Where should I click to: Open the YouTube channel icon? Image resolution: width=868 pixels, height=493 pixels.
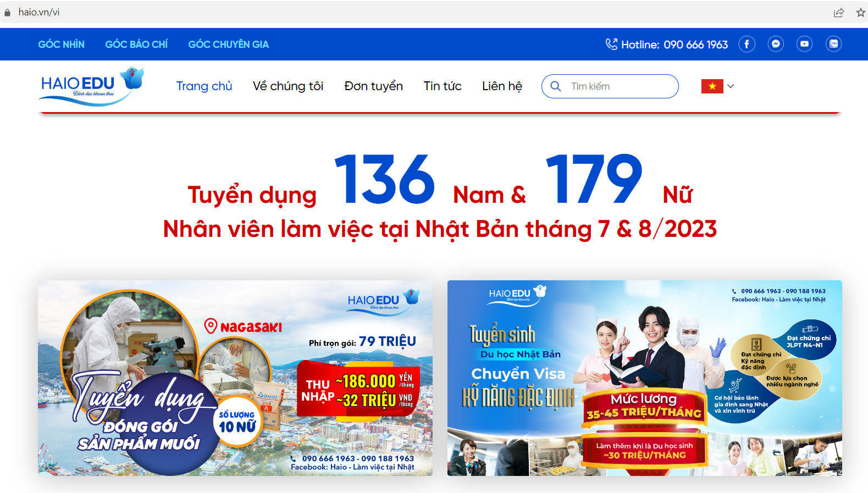pyautogui.click(x=805, y=44)
